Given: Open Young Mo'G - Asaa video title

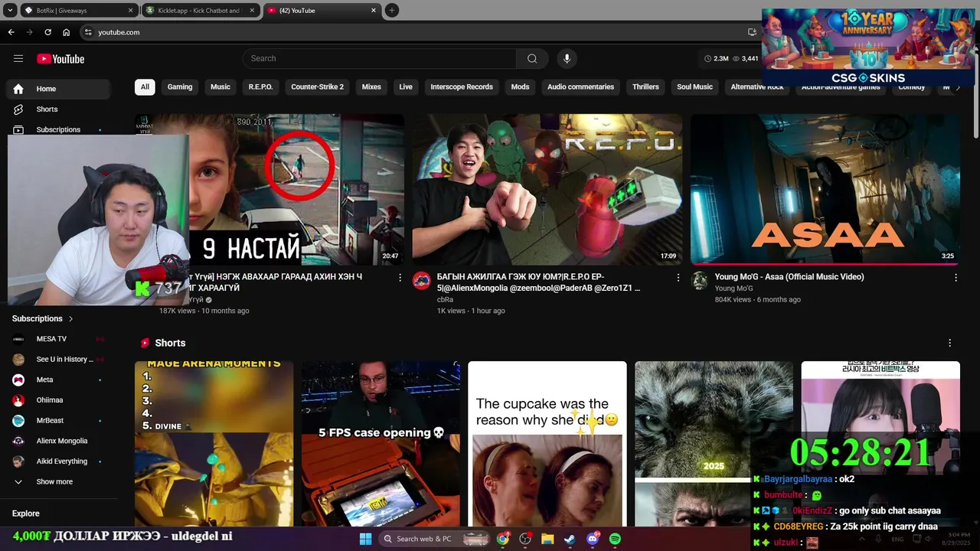Looking at the screenshot, I should pyautogui.click(x=789, y=277).
